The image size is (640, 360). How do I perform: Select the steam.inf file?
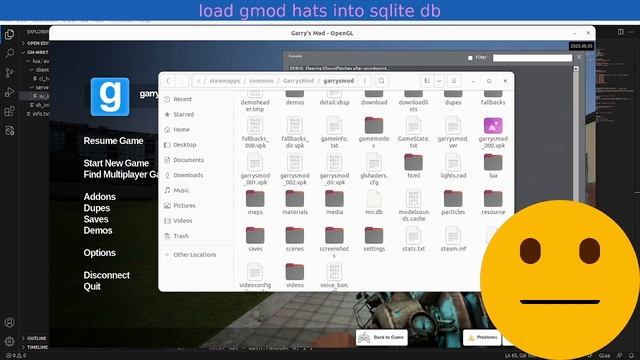[x=453, y=239]
